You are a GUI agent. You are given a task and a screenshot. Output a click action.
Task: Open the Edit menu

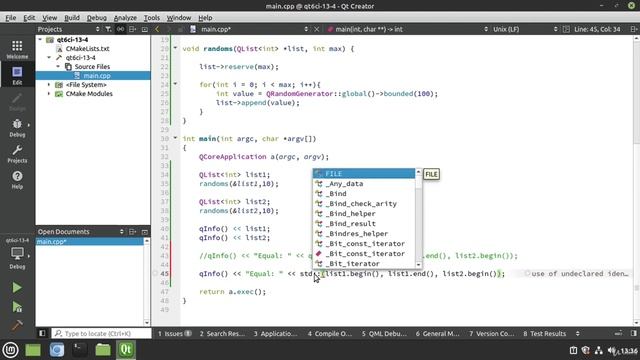[29, 18]
